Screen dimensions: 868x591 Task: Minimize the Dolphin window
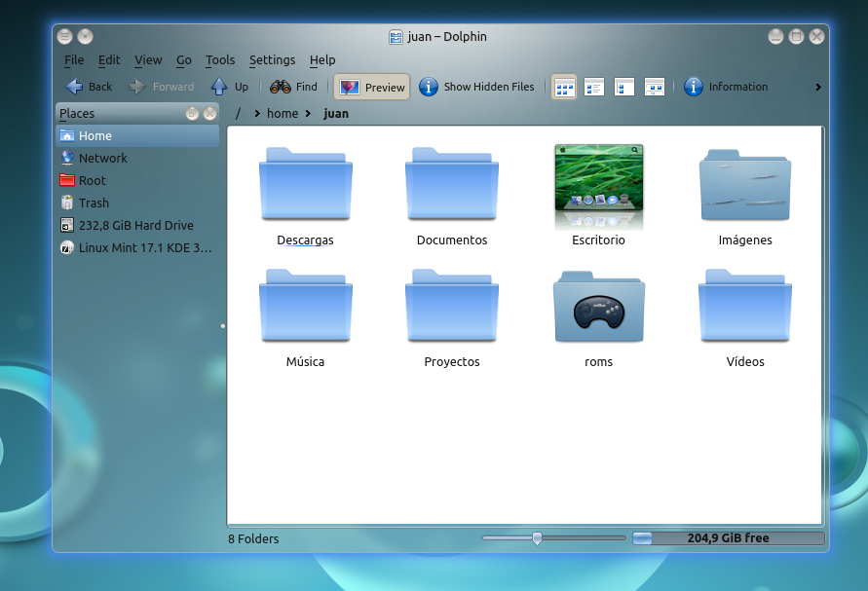click(x=775, y=37)
